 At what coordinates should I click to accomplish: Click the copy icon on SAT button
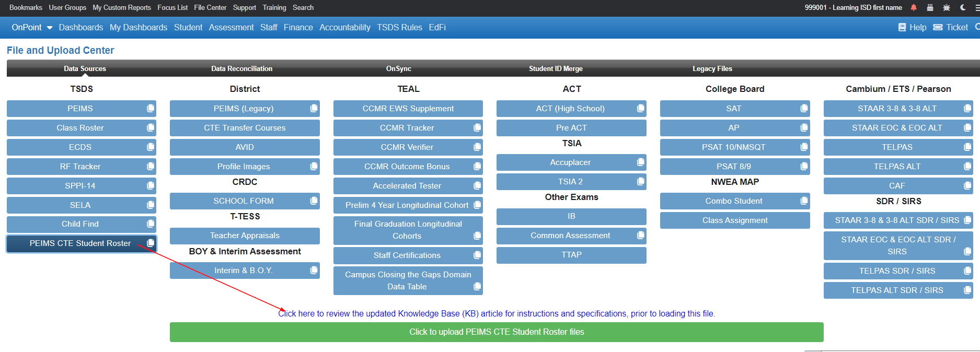click(x=804, y=108)
